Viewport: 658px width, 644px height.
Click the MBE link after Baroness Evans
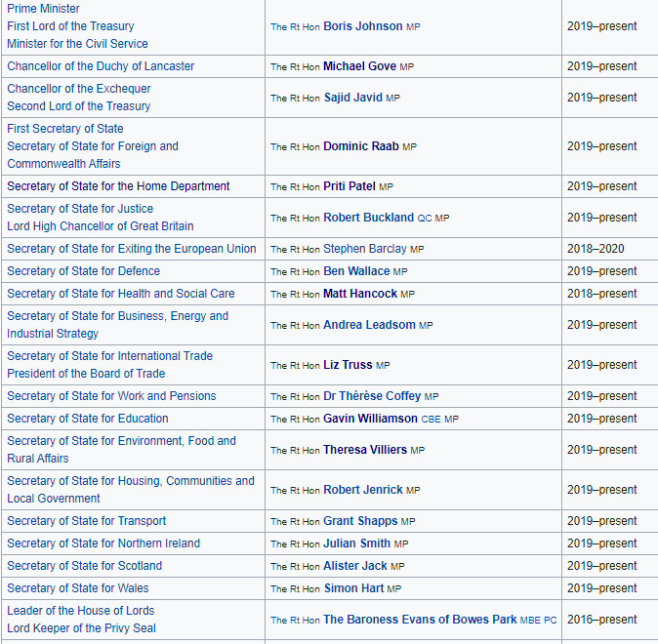(x=530, y=620)
